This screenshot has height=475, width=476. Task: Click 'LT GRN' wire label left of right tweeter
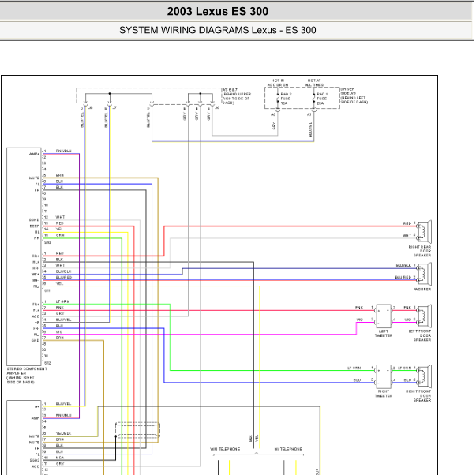354,368
